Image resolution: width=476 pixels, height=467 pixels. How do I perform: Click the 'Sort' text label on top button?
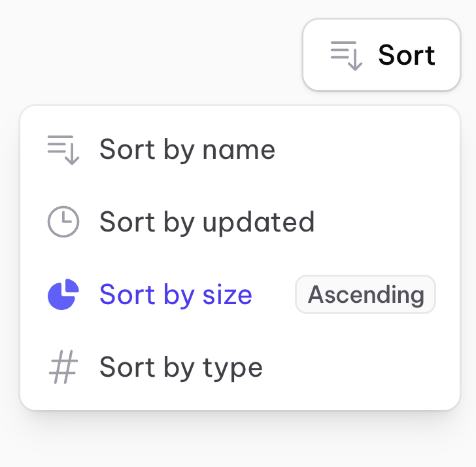point(406,55)
